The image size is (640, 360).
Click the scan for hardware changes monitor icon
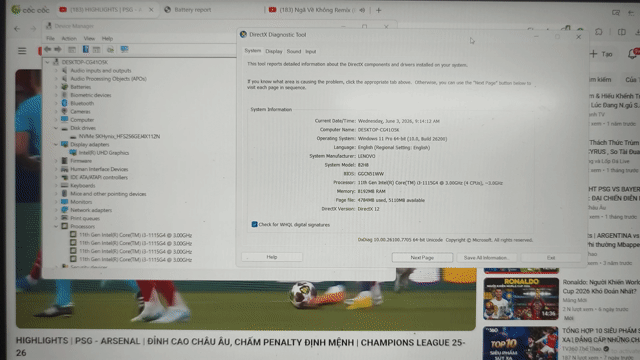tap(124, 49)
